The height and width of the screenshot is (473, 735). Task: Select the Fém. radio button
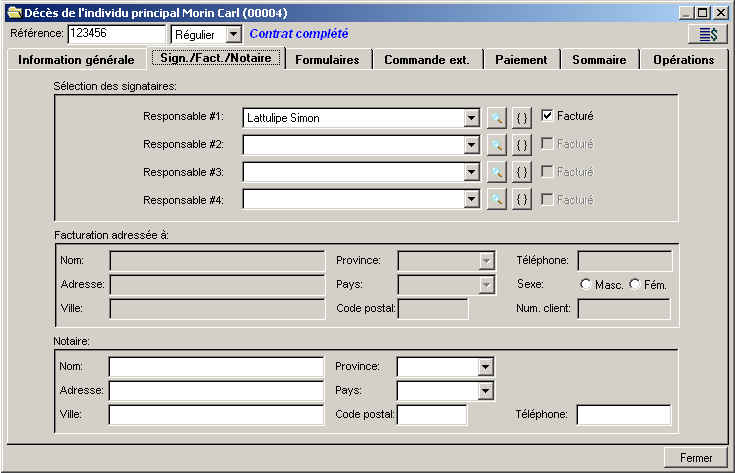pyautogui.click(x=634, y=285)
